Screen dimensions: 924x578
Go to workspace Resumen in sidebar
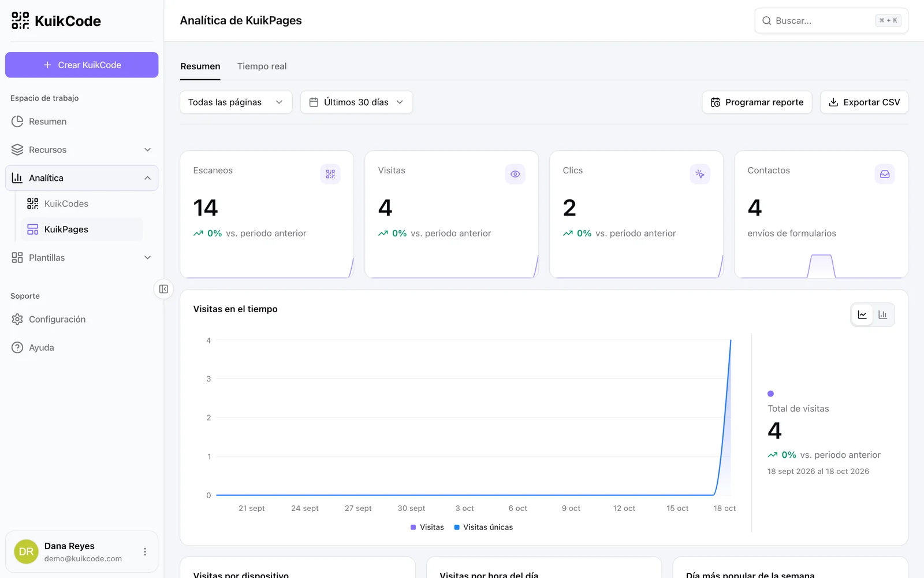pyautogui.click(x=81, y=121)
